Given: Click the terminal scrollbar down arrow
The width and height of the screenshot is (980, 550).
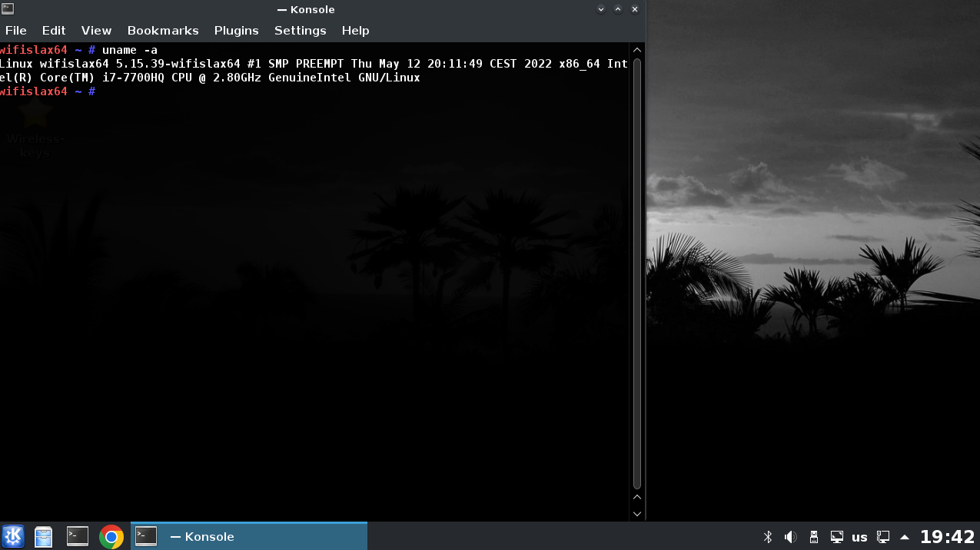Looking at the screenshot, I should point(637,513).
